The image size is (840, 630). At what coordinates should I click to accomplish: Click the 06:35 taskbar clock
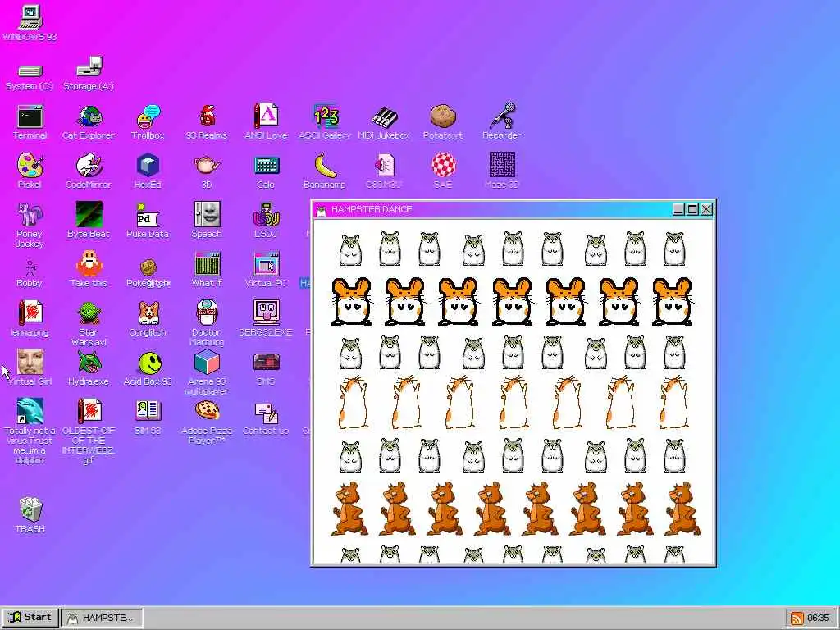click(818, 619)
